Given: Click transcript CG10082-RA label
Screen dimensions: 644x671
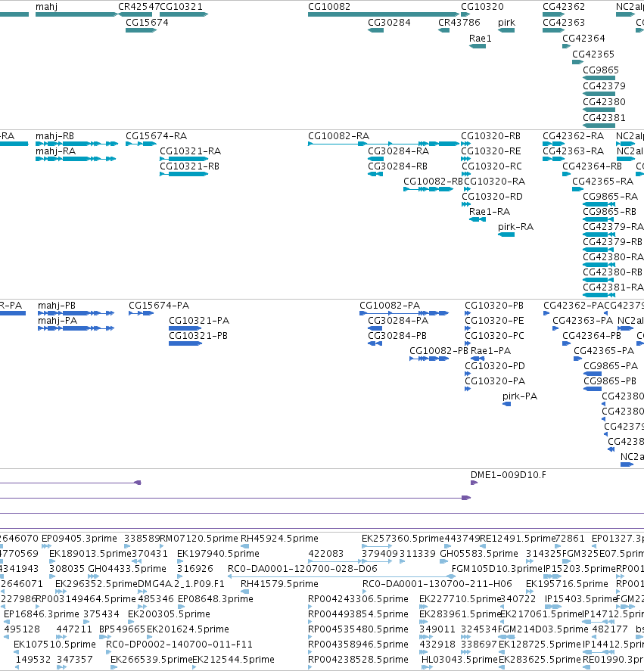Looking at the screenshot, I should coord(338,135).
